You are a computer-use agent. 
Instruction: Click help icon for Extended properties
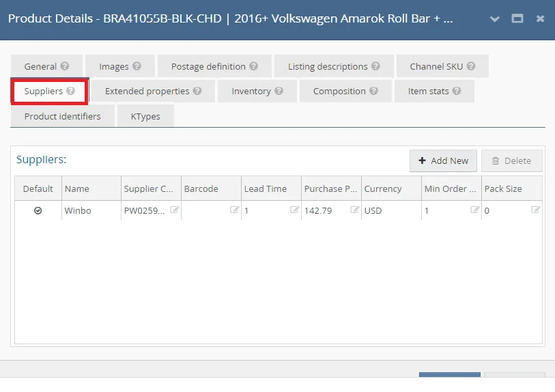(197, 91)
